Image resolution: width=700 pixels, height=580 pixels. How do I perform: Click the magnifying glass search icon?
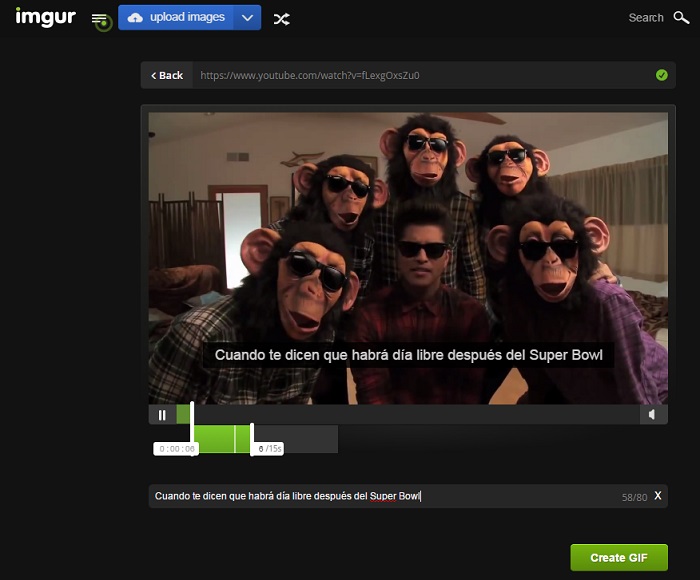[x=681, y=17]
